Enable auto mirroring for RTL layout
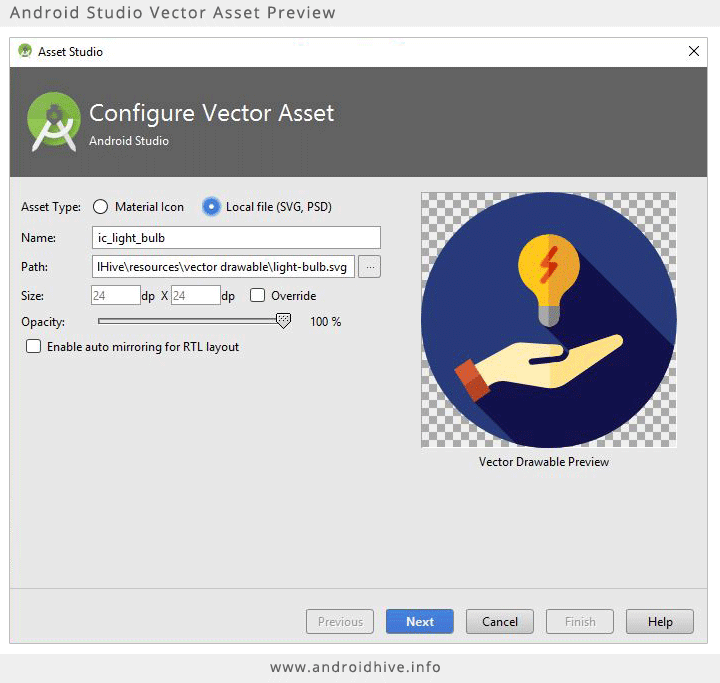This screenshot has height=683, width=720. tap(34, 346)
